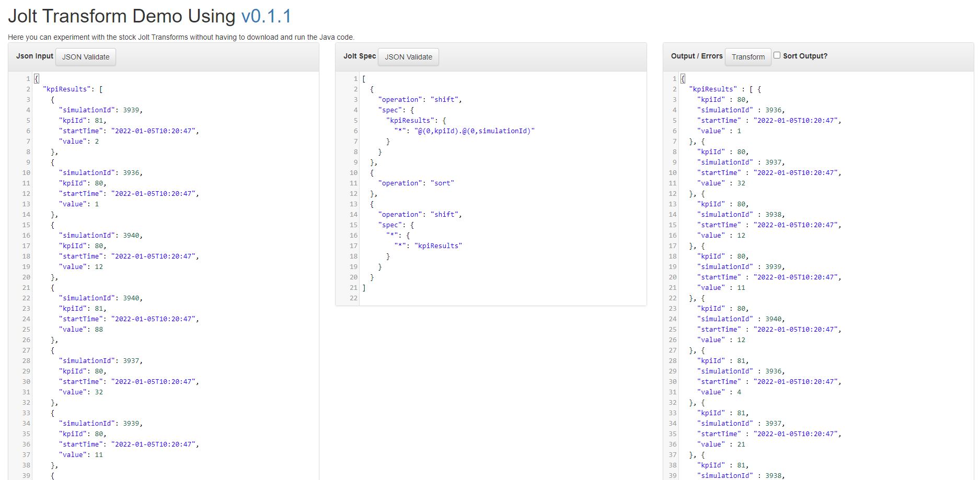Click "kpiResults" : [ { on Output line 2
Screen dimensions: 980x480
(725, 89)
